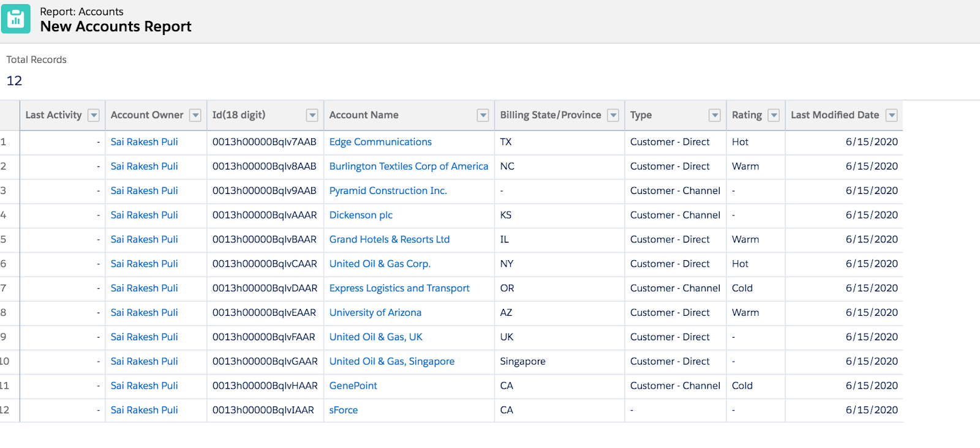
Task: Click the Rating column header
Action: point(747,115)
